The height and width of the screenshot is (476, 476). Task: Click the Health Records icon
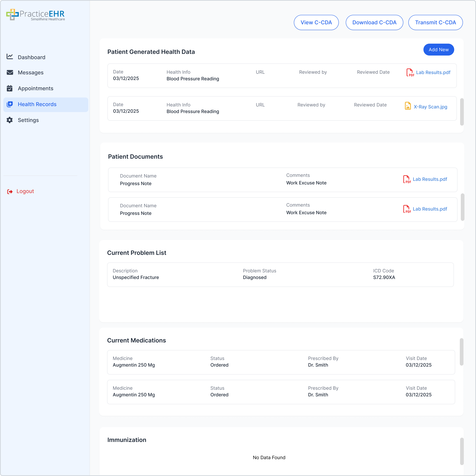[10, 104]
